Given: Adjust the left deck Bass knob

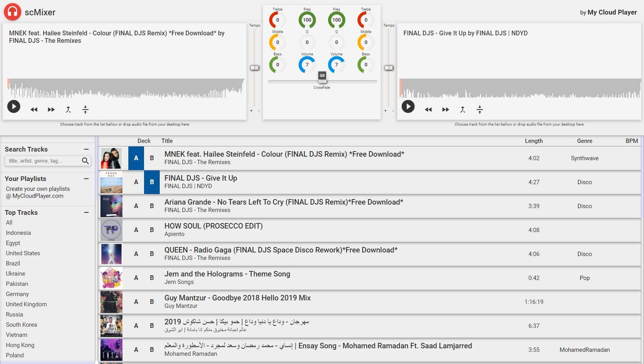Looking at the screenshot, I should coord(277,65).
